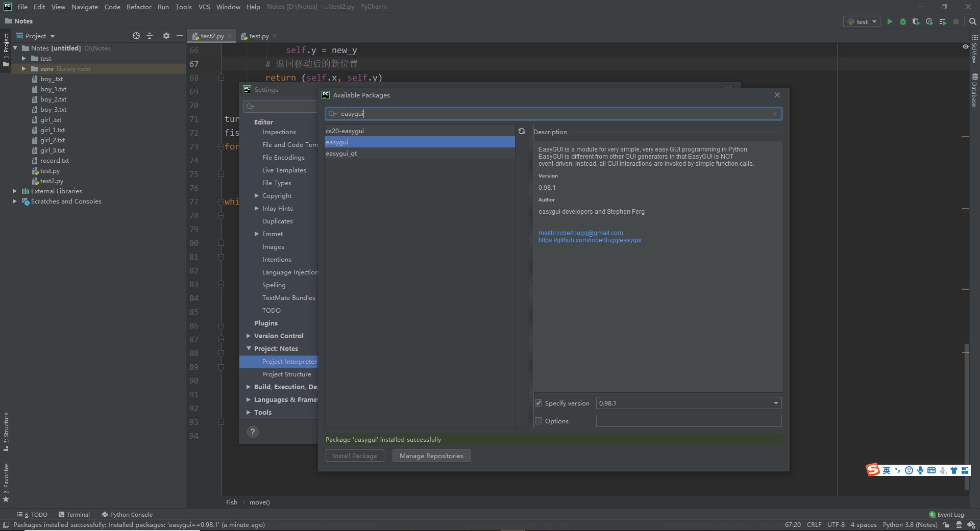
Task: Open the Sogou soft keyboard icon
Action: (932, 470)
